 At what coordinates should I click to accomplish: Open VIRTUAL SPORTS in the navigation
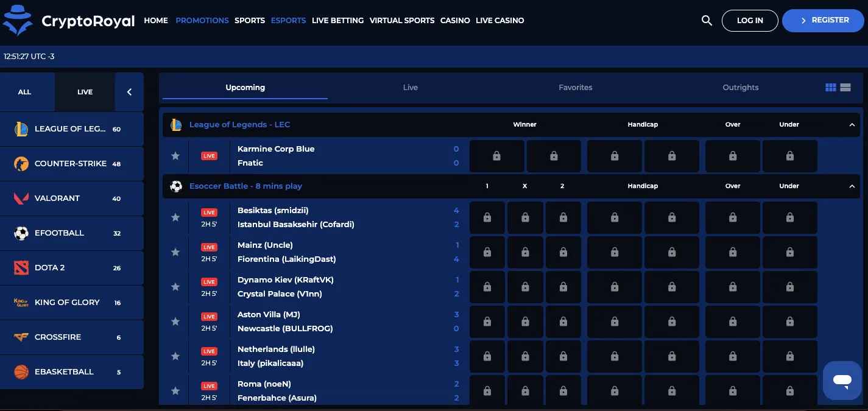(x=402, y=21)
